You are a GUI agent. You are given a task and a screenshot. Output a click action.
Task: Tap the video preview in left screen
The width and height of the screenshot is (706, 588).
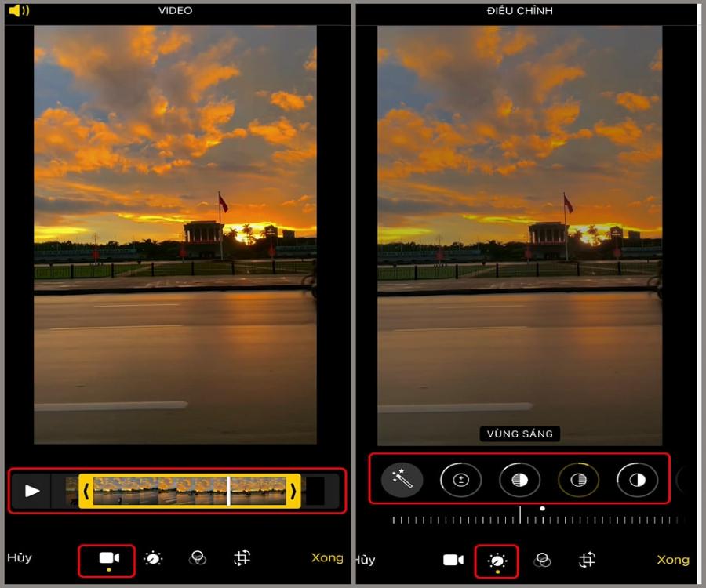[x=175, y=234]
